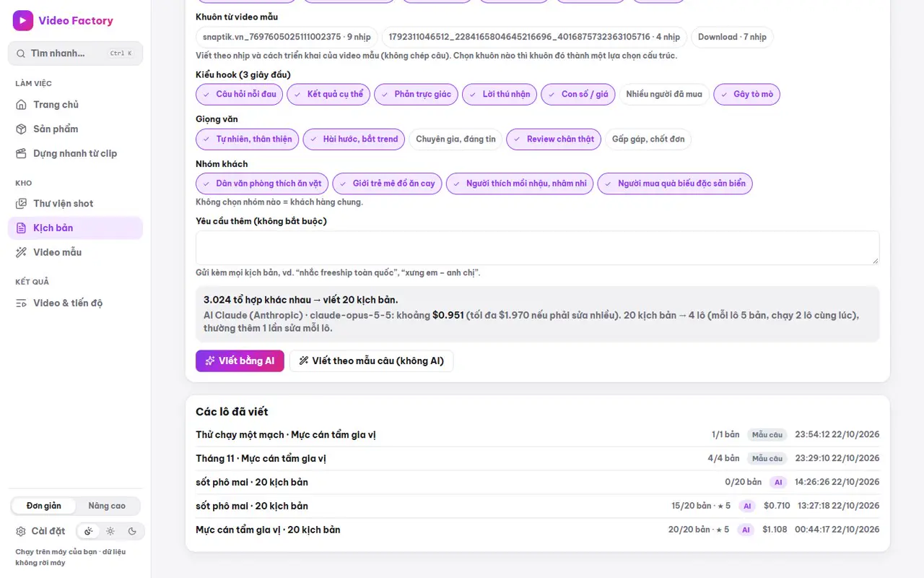Open Trang chủ home icon
The image size is (924, 578).
click(x=21, y=105)
